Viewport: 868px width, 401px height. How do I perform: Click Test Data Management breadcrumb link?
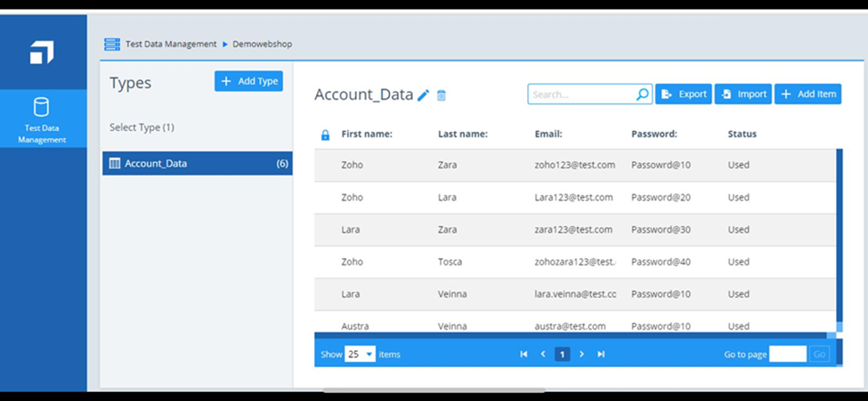click(x=171, y=45)
